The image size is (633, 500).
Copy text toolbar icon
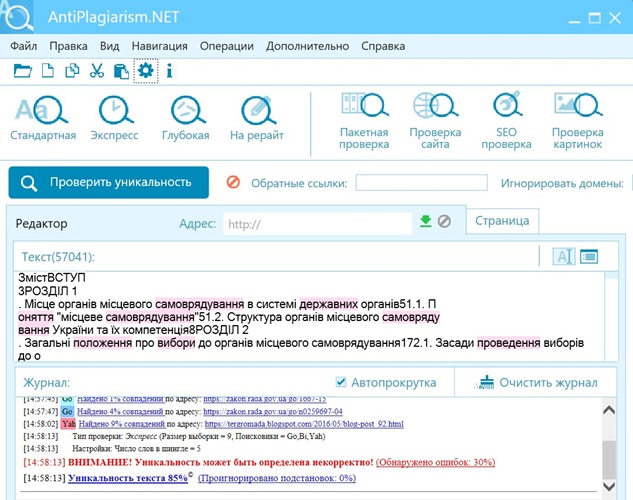point(72,71)
